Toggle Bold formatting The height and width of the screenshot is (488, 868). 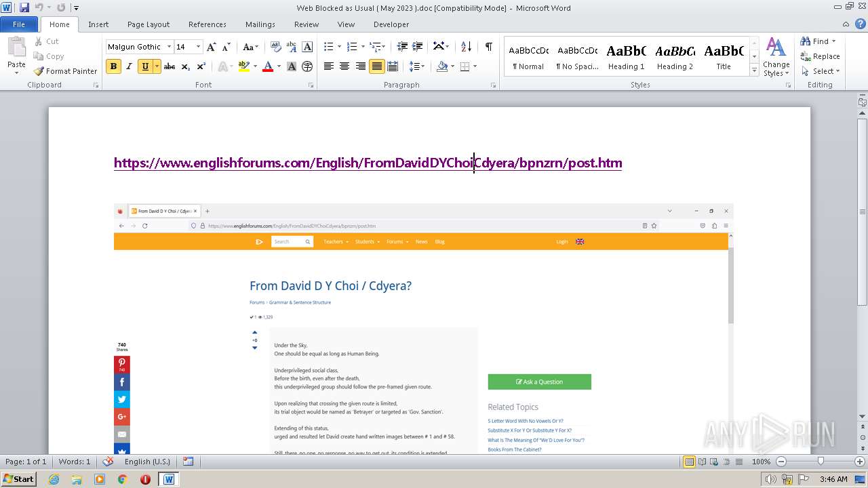[x=113, y=66]
